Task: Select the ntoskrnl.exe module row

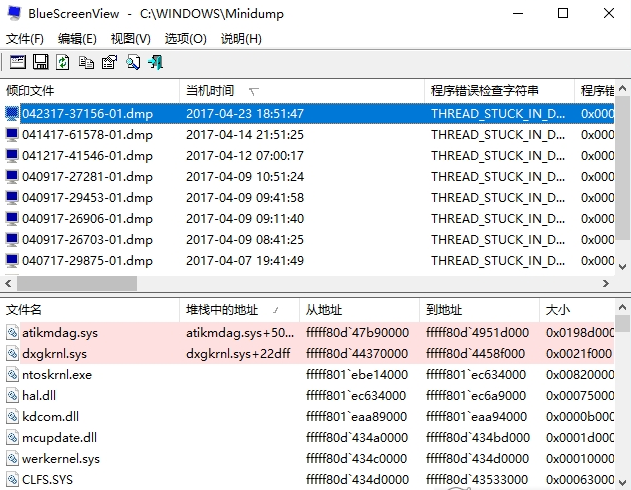Action: point(307,375)
